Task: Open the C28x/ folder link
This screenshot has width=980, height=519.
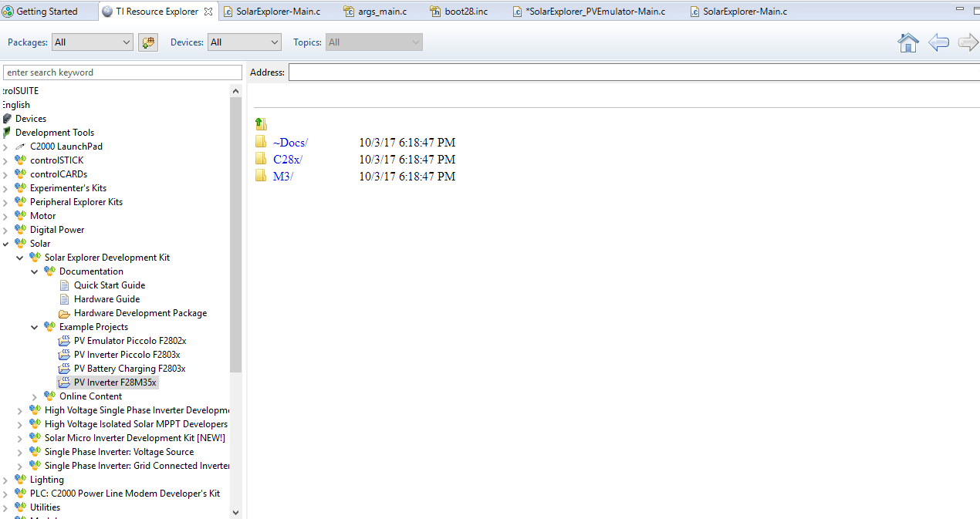Action: coord(288,160)
